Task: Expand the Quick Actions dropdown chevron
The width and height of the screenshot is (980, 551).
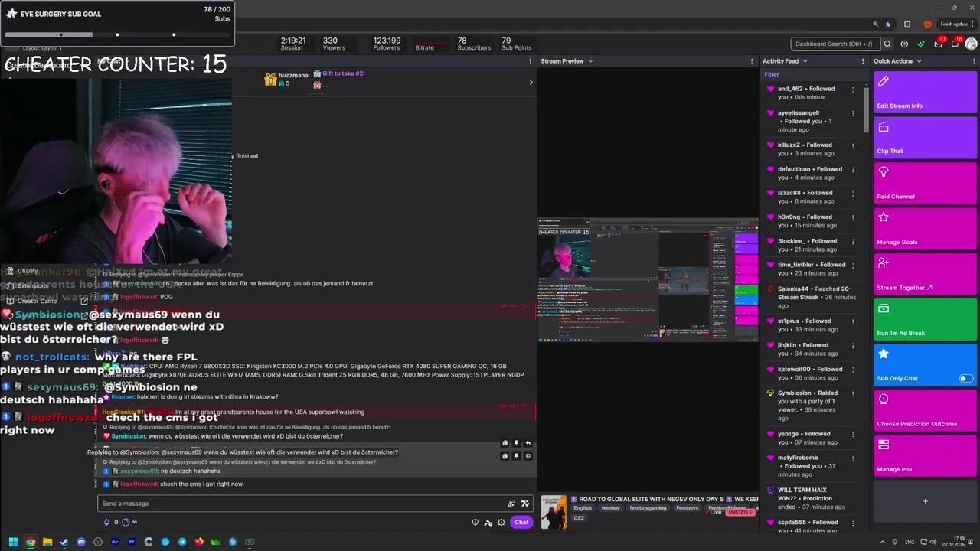Action: click(919, 61)
